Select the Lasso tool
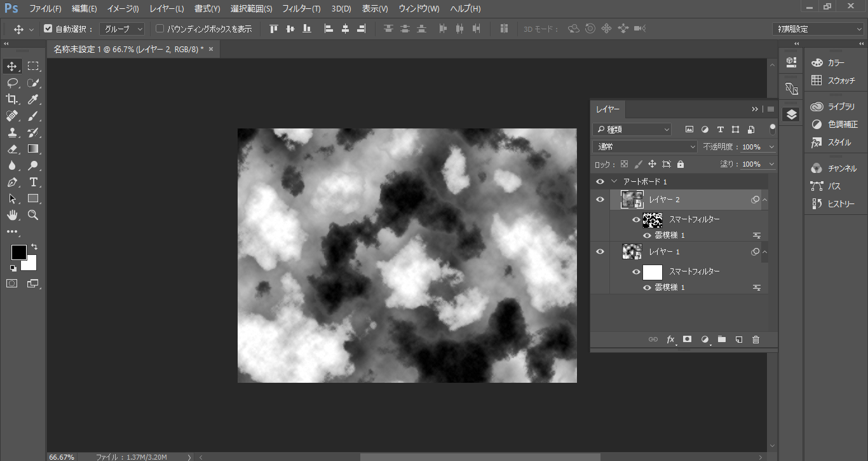Screen dimensions: 868x461 coord(12,83)
